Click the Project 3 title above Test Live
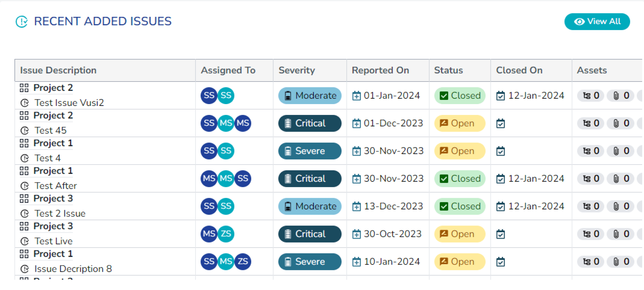 (53, 226)
